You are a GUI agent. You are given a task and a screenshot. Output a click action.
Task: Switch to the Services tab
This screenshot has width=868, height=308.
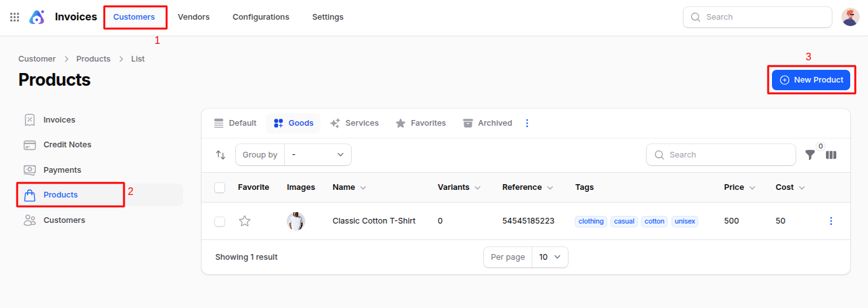point(354,123)
